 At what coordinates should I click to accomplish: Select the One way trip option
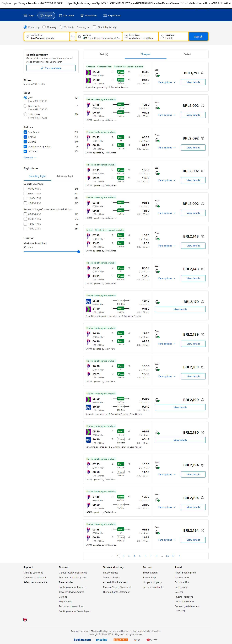pos(44,27)
